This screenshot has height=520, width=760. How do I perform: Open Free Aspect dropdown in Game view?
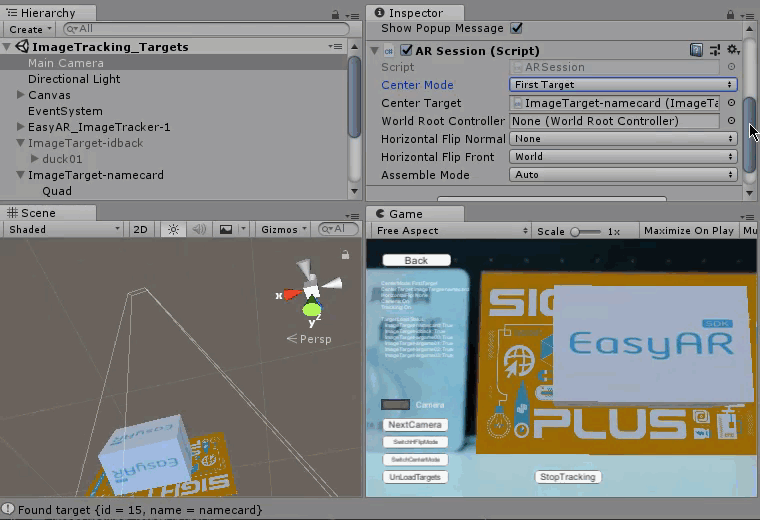(451, 231)
